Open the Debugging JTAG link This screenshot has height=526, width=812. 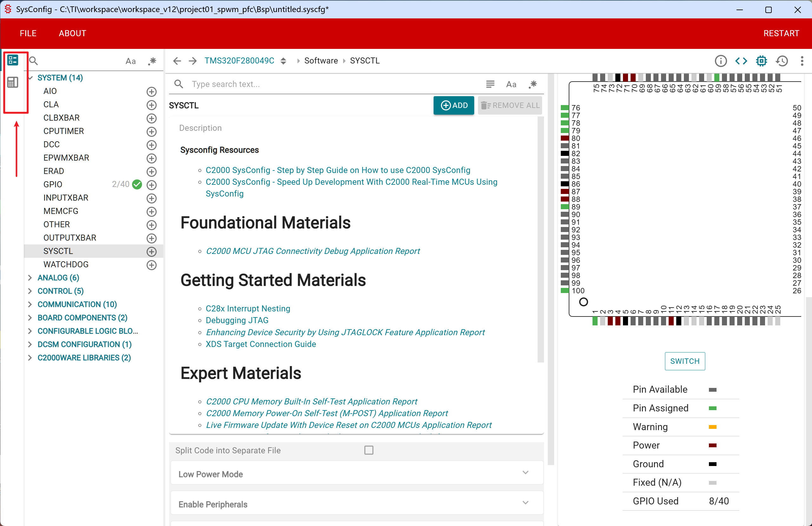[x=237, y=320]
